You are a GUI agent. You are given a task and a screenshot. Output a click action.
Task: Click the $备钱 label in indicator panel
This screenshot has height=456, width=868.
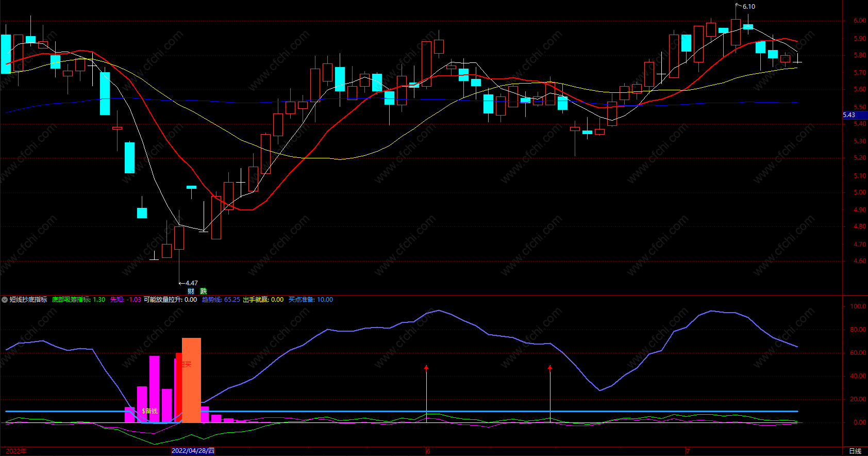tap(150, 411)
